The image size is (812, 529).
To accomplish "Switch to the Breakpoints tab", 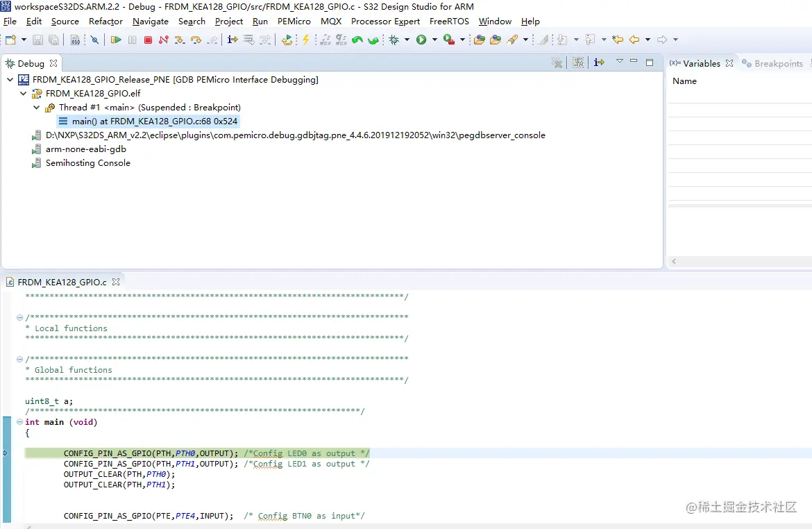I will 772,63.
